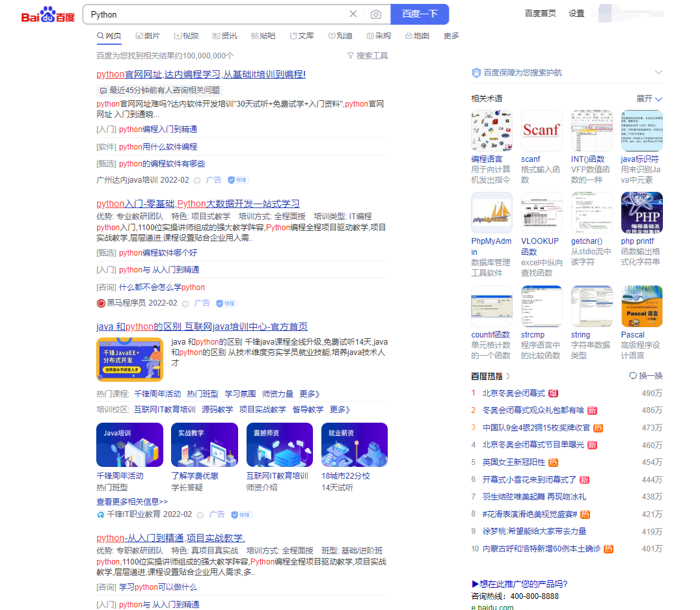Viewport: 700px width, 610px height.
Task: Switch to the 贴吧 tab
Action: coord(263,36)
